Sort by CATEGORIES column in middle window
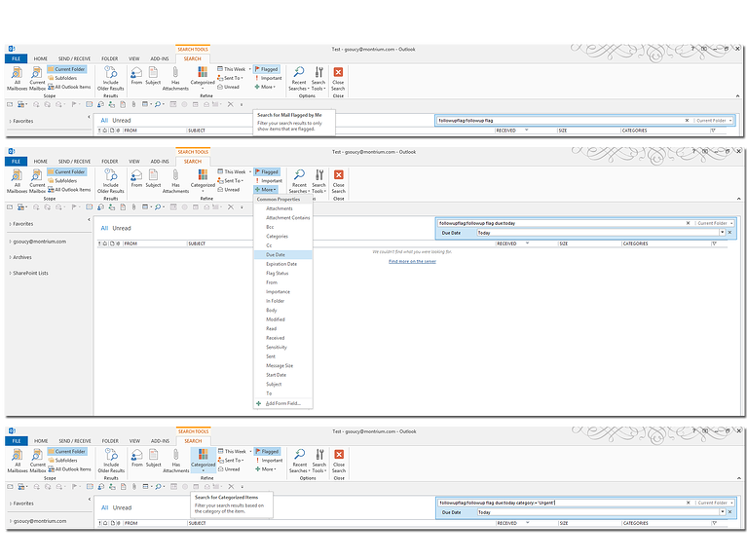 tap(636, 243)
